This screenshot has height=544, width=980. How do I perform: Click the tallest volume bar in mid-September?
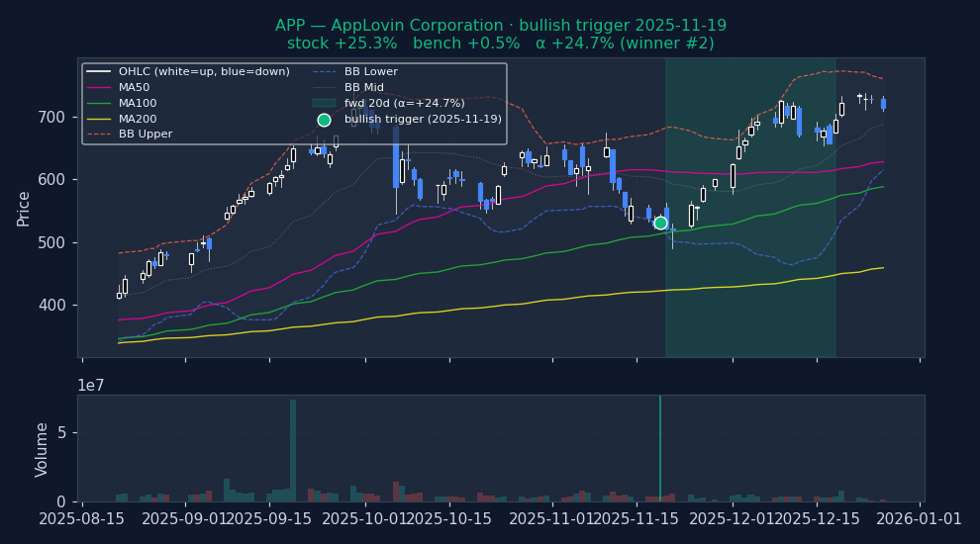pos(293,450)
